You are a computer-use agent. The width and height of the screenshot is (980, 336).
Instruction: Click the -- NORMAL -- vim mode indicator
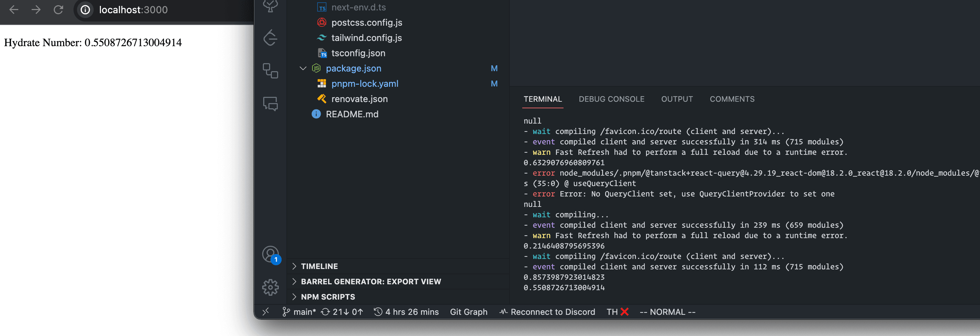667,312
